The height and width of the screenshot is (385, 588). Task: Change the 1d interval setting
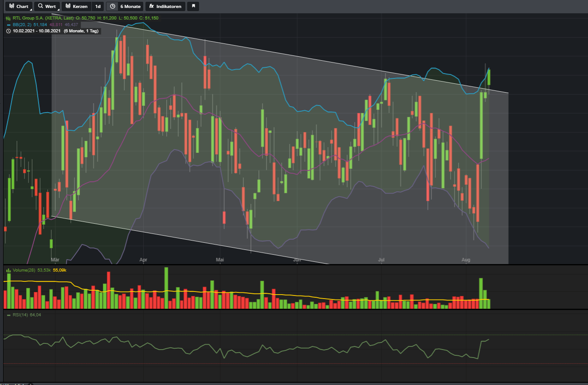point(98,7)
